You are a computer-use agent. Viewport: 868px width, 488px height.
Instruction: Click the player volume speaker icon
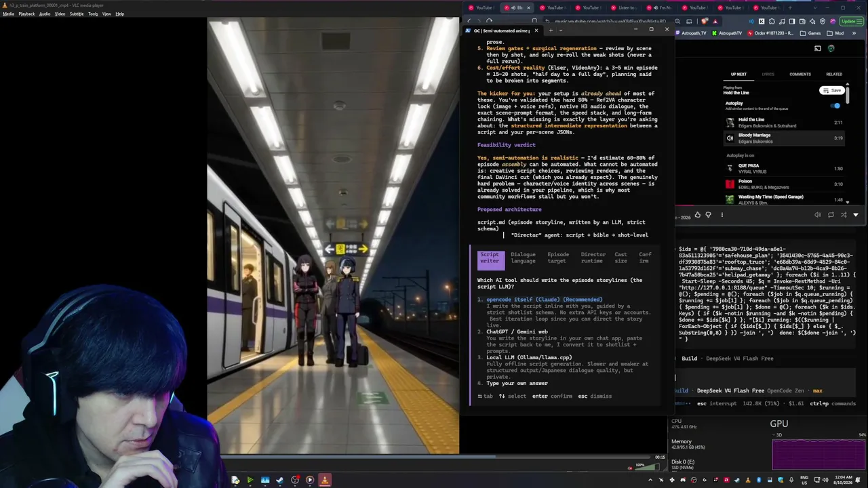pos(817,215)
